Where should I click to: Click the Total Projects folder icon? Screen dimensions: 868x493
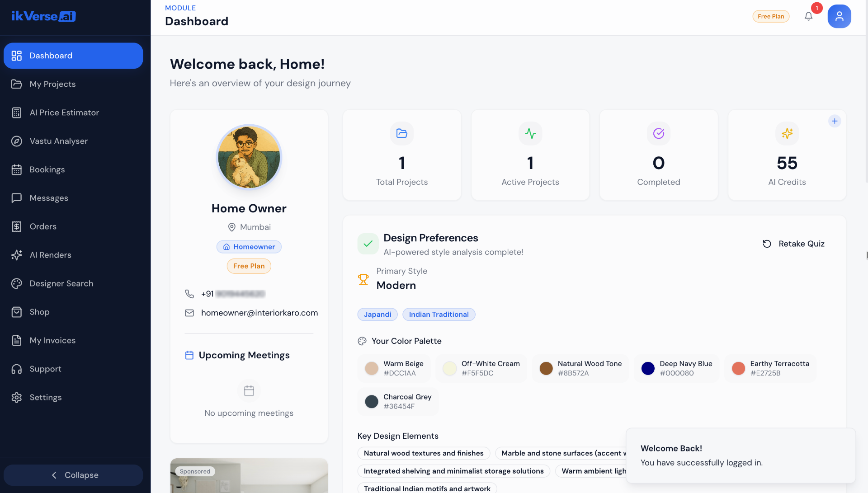click(x=402, y=133)
